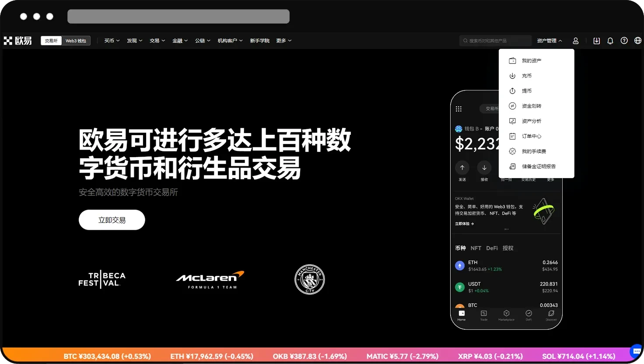This screenshot has height=364, width=644.
Task: Select 订单中心 from the asset menu
Action: pyautogui.click(x=532, y=136)
